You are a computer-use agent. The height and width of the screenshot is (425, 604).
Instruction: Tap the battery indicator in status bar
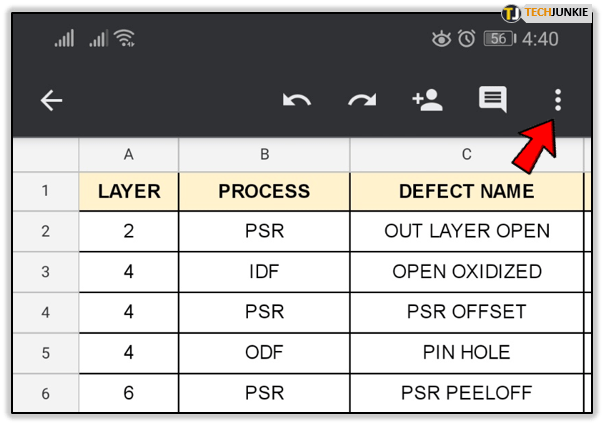click(498, 39)
